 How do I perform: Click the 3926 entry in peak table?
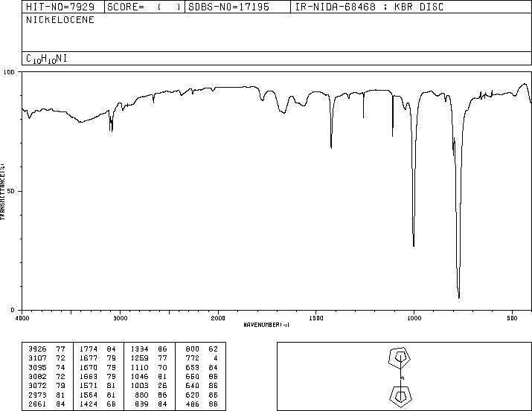[x=47, y=349]
